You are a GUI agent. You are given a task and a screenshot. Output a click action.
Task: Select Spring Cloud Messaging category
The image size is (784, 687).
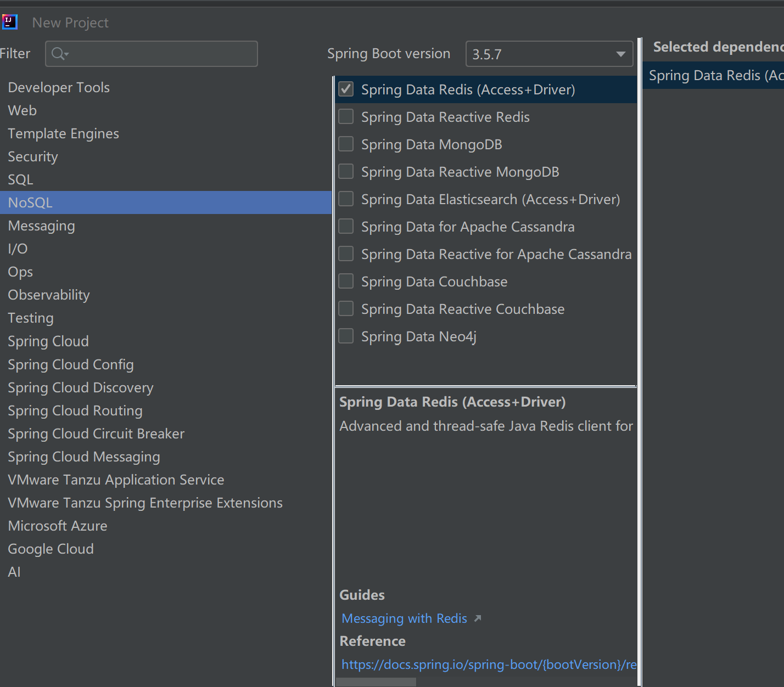click(166, 457)
